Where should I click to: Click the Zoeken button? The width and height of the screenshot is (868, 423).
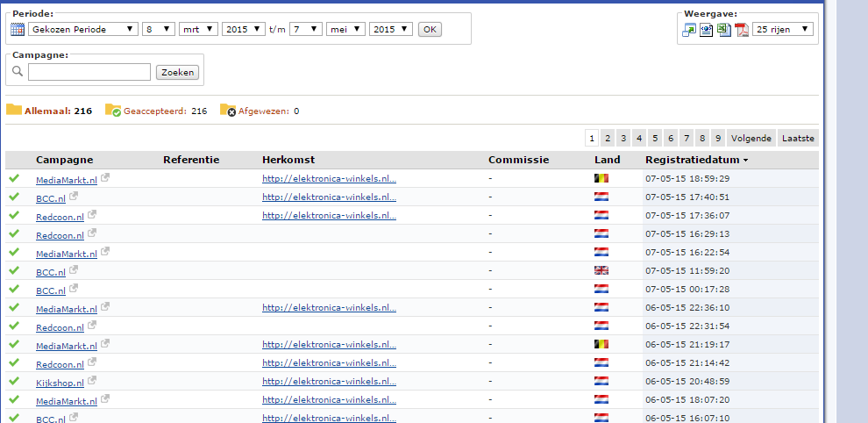[177, 72]
